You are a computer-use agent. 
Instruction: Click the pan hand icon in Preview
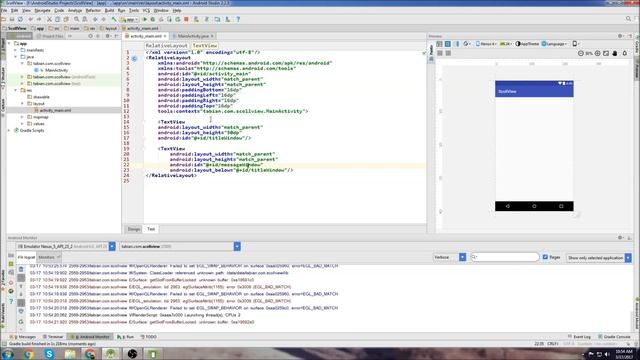(615, 53)
